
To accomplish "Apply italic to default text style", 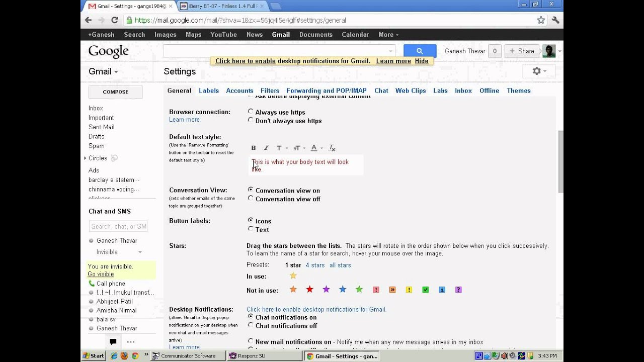I will (x=266, y=148).
